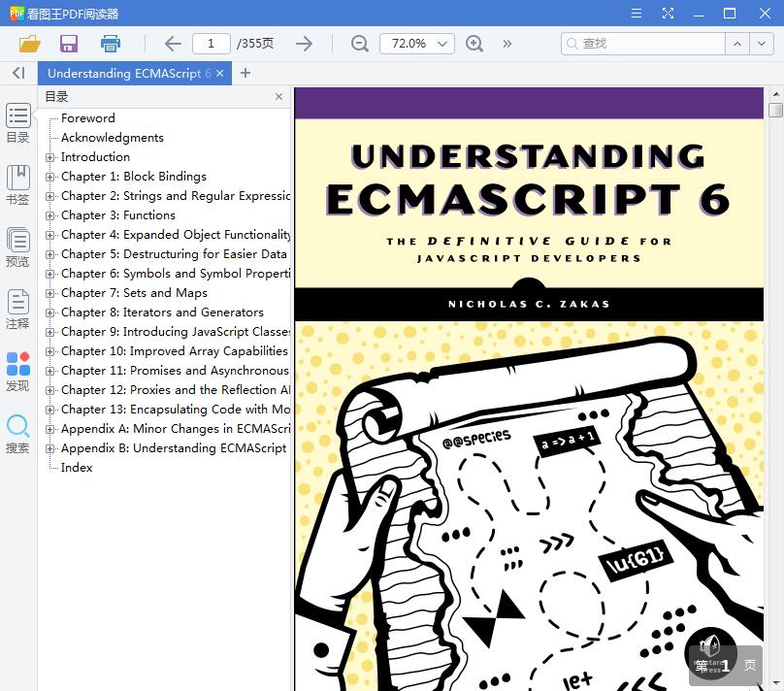Add a new tab with the plus button
The height and width of the screenshot is (691, 784).
pyautogui.click(x=245, y=73)
